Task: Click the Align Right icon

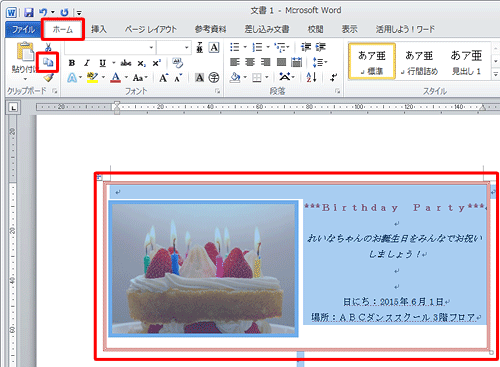Action: pyautogui.click(x=266, y=62)
